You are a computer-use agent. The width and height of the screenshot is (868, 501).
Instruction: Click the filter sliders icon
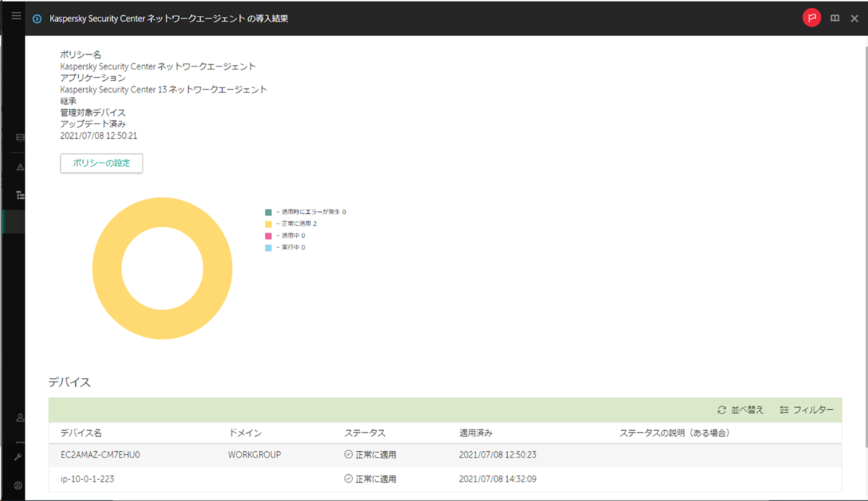[x=784, y=410]
